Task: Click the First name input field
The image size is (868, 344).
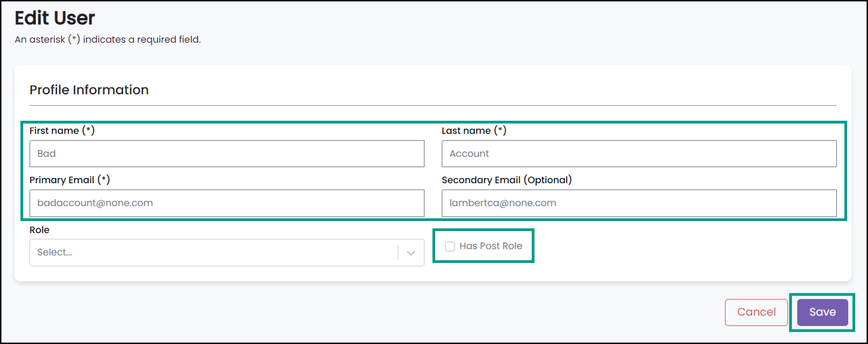Action: 227,154
